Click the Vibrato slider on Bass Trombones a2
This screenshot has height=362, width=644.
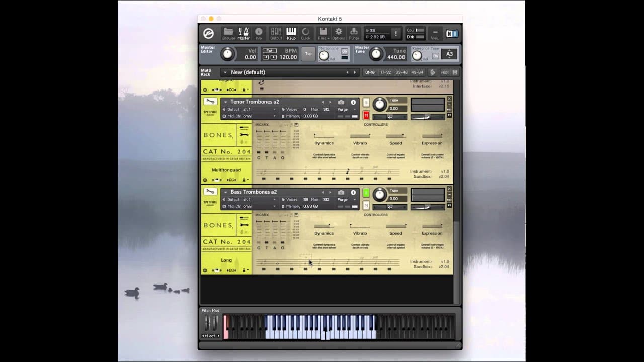(x=360, y=226)
